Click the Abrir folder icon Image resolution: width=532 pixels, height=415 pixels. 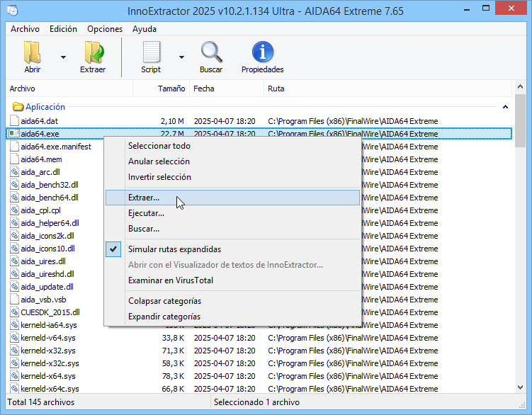pos(33,52)
